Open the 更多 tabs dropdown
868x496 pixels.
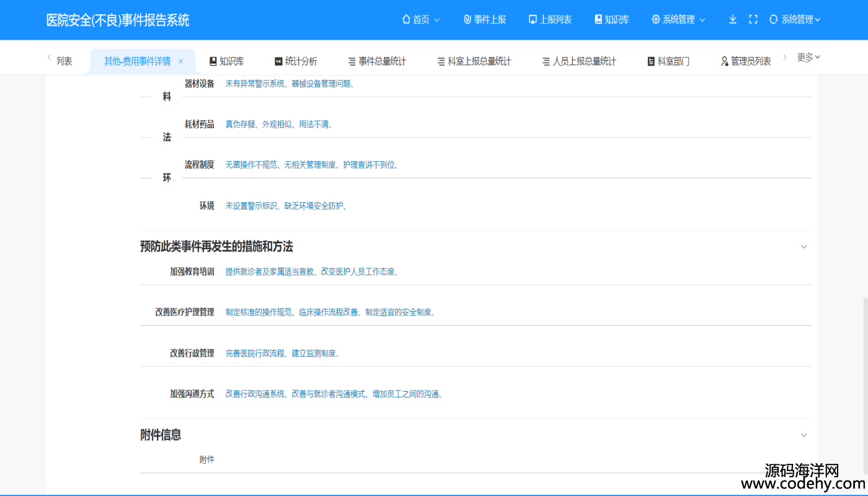coord(808,58)
